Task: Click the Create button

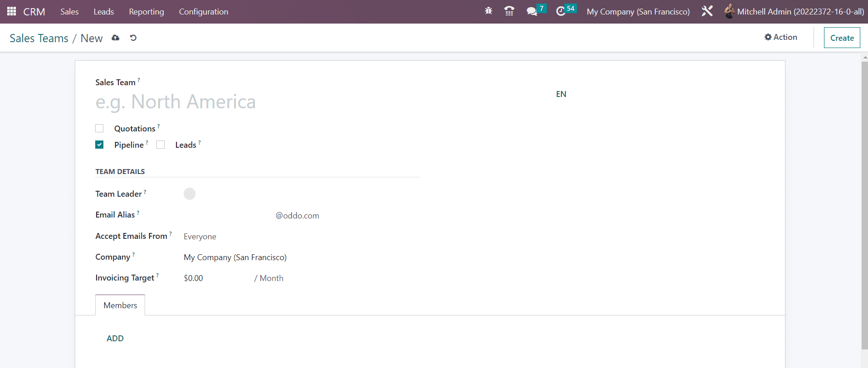Action: [842, 38]
